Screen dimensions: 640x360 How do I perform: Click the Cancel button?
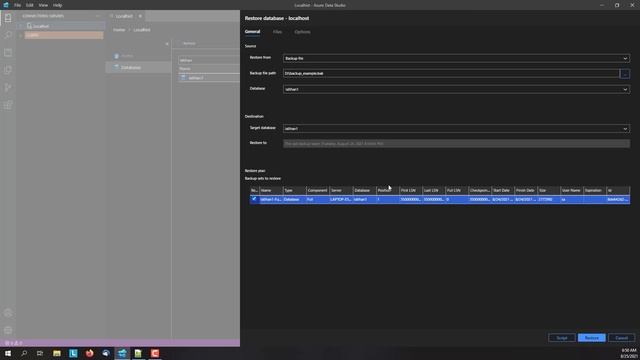pos(621,338)
